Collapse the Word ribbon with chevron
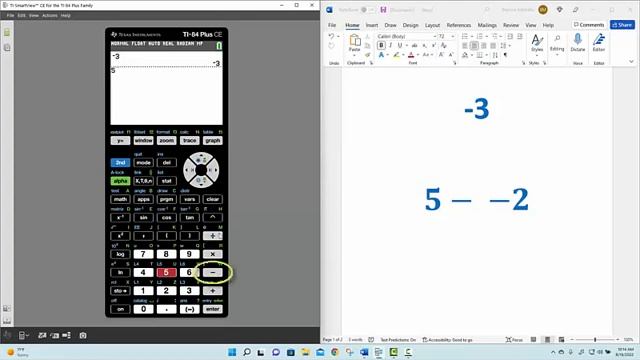 (631, 62)
